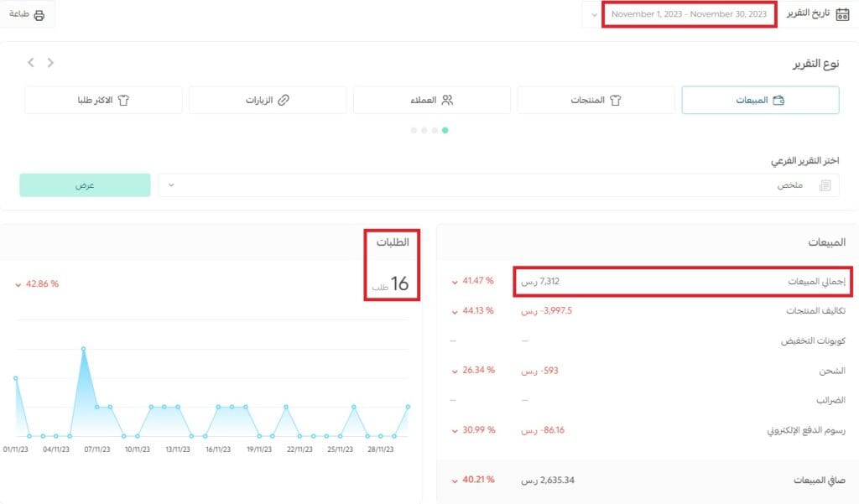Click the next arrow of the report type carousel
Image resolution: width=859 pixels, height=504 pixels.
coord(50,62)
